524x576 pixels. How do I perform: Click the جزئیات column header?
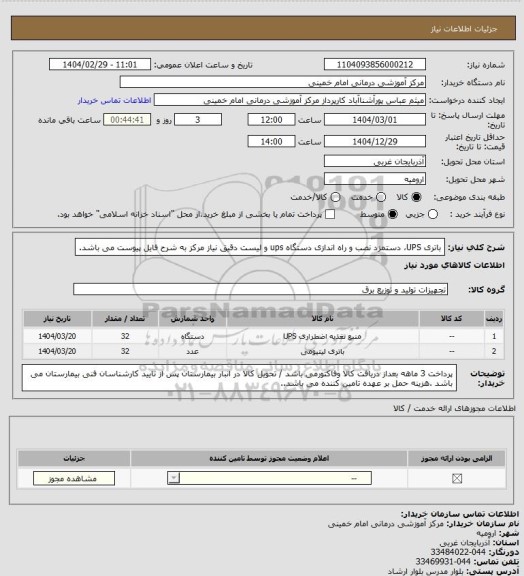point(74,458)
